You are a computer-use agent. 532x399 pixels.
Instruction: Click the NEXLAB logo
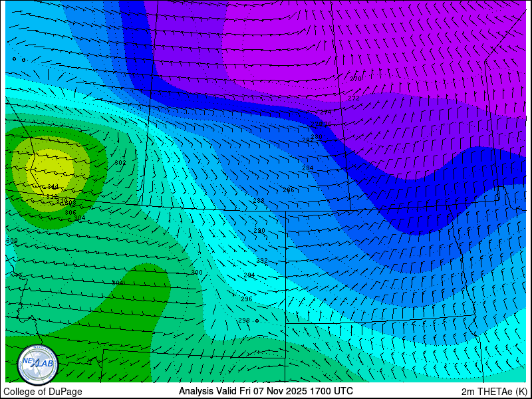(38, 364)
